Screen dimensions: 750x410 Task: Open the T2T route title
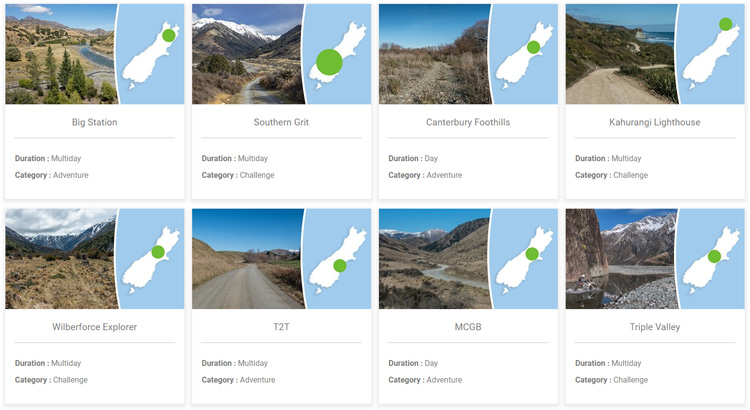tap(281, 327)
